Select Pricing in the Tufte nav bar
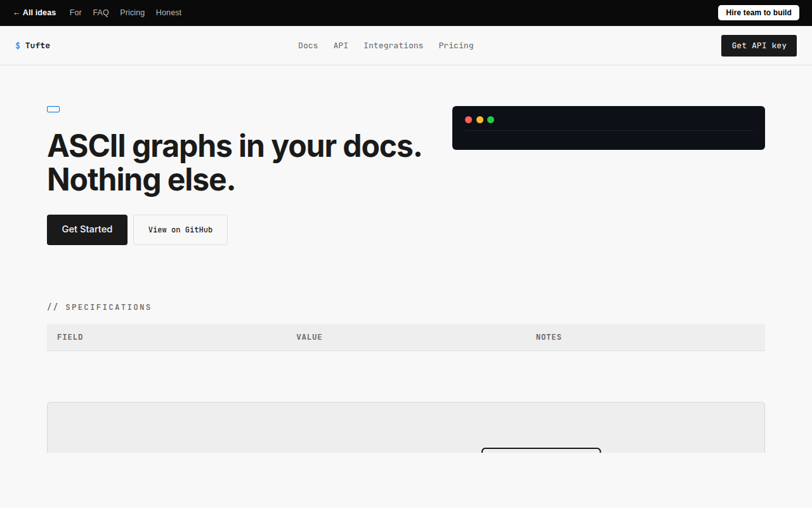812x508 pixels. pos(456,46)
